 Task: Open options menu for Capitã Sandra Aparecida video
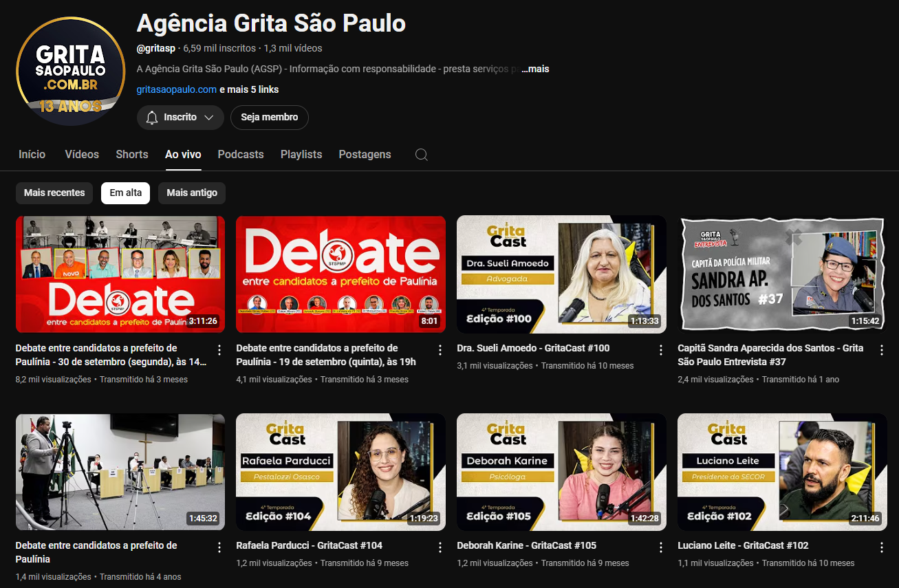tap(882, 350)
